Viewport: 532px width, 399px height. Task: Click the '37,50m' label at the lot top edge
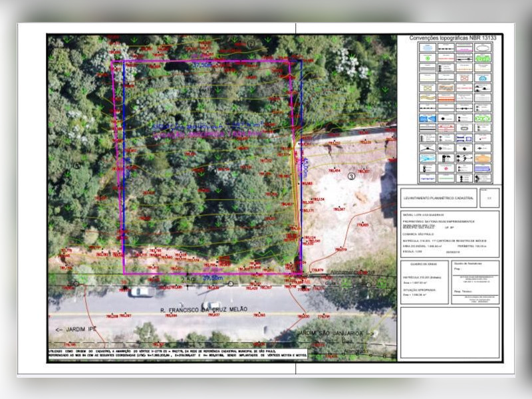tap(202, 65)
